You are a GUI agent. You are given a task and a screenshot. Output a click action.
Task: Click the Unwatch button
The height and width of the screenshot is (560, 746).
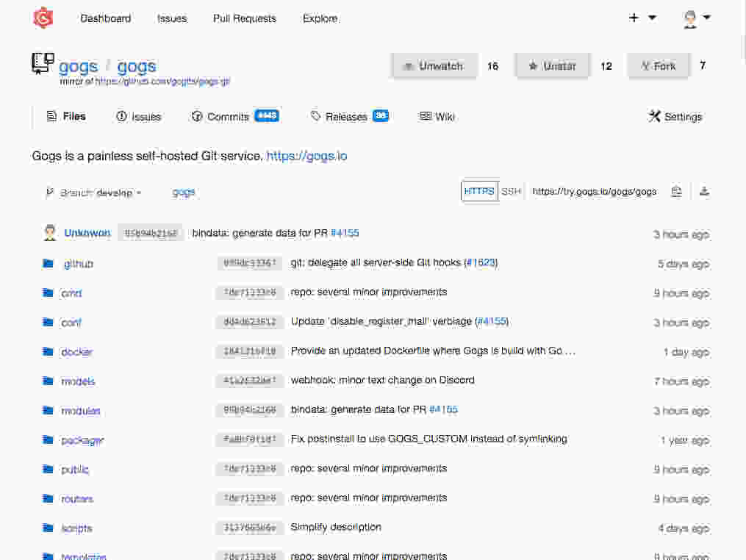(x=434, y=65)
